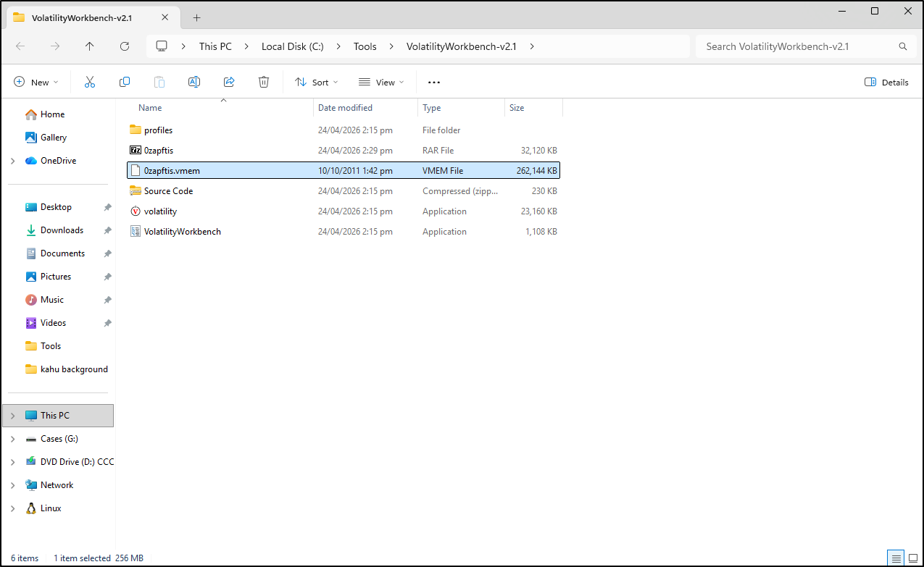This screenshot has width=924, height=567.
Task: Open Desktop quick access folder
Action: [x=56, y=207]
